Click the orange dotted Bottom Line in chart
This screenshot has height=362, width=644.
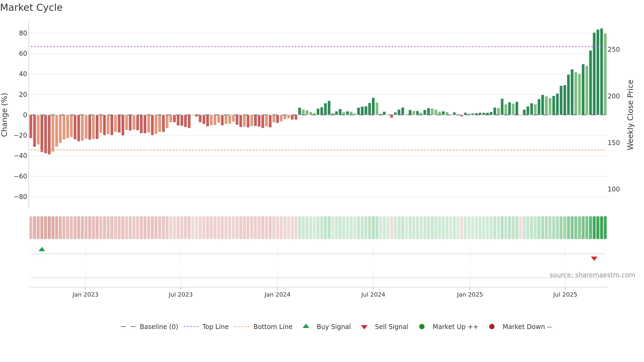pos(318,150)
